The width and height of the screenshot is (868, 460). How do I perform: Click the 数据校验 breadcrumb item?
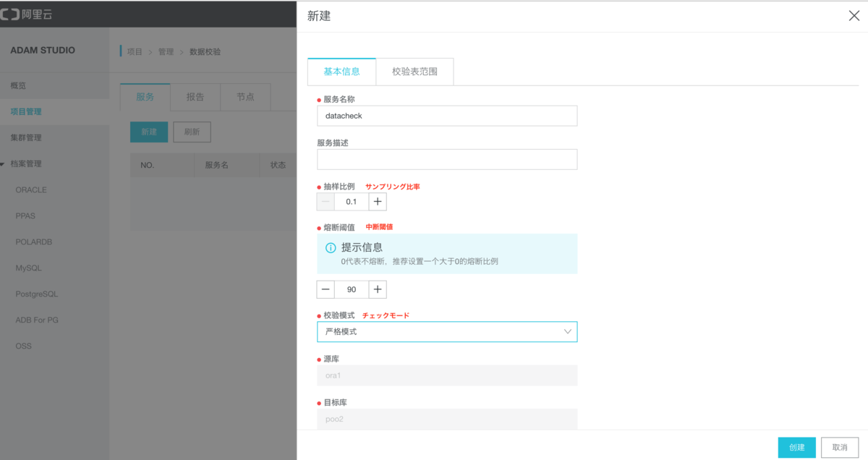coord(205,52)
